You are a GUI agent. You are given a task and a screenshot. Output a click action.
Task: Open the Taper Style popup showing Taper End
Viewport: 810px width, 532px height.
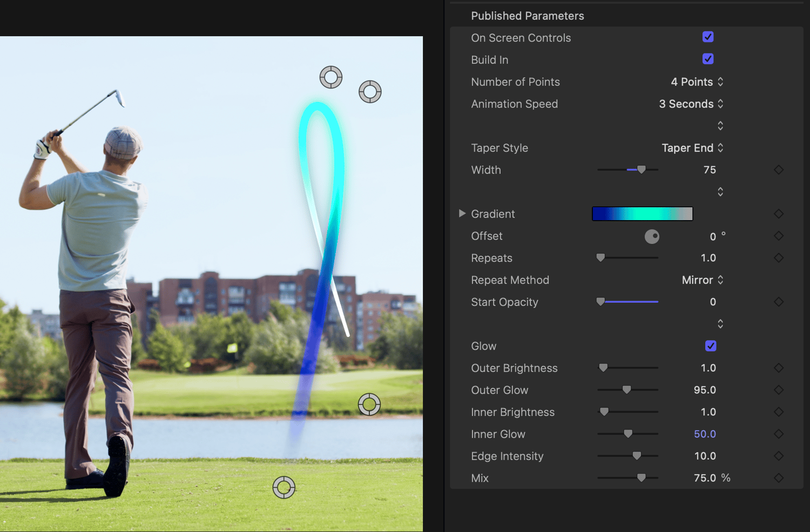pyautogui.click(x=693, y=148)
